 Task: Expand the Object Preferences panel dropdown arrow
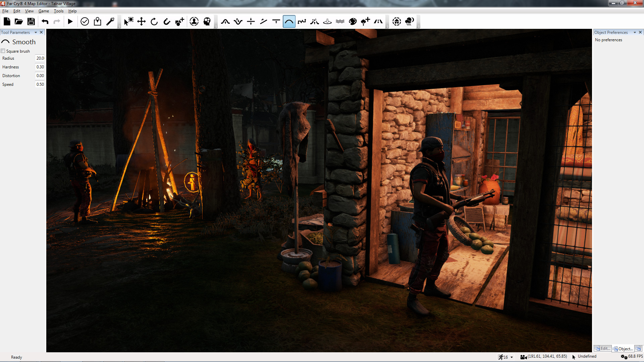point(635,33)
